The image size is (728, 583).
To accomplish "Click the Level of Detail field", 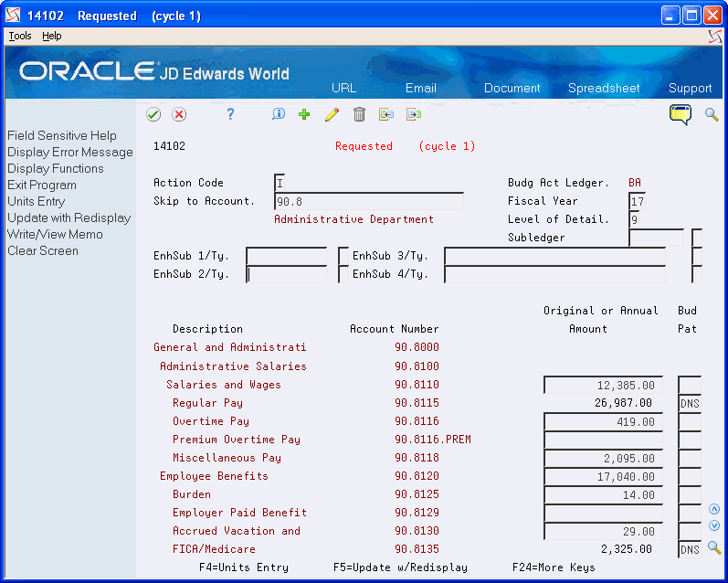I will coord(634,219).
